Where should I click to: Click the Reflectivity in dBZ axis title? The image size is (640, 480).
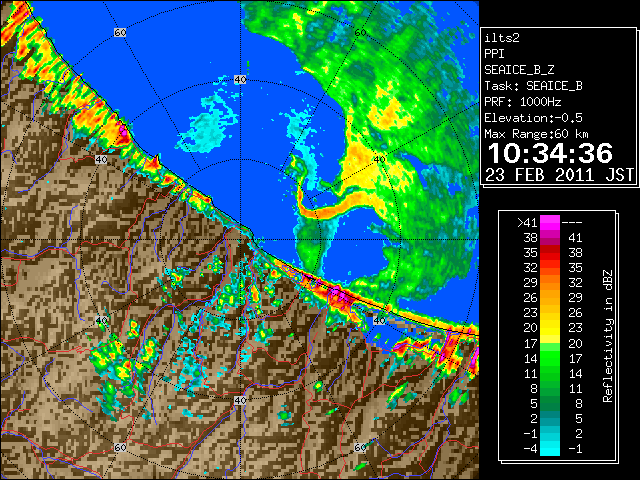pyautogui.click(x=608, y=336)
